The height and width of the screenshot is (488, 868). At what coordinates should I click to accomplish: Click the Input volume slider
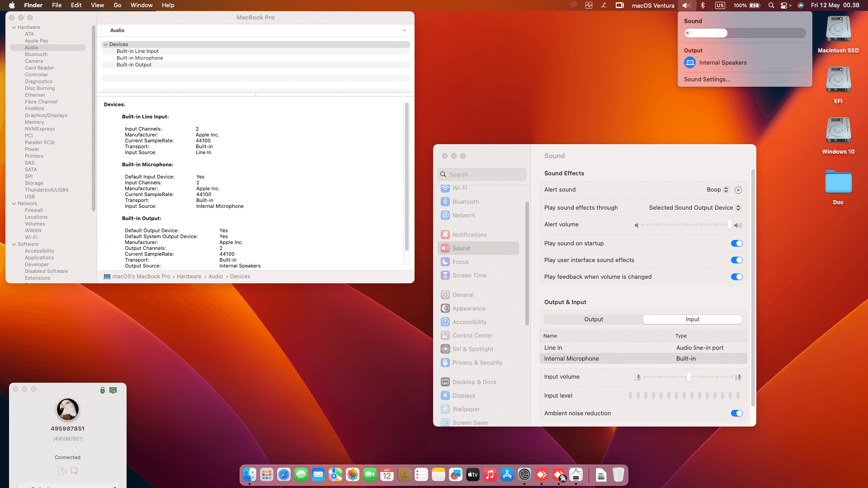click(689, 377)
